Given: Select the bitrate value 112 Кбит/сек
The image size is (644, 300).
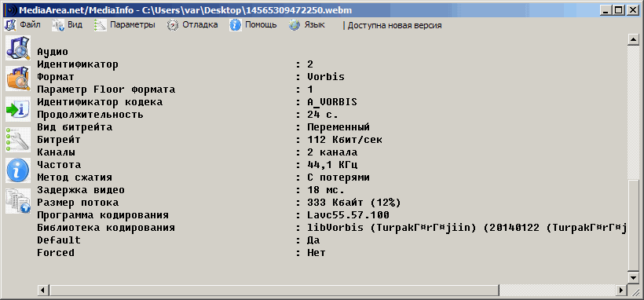Looking at the screenshot, I should click(345, 140).
